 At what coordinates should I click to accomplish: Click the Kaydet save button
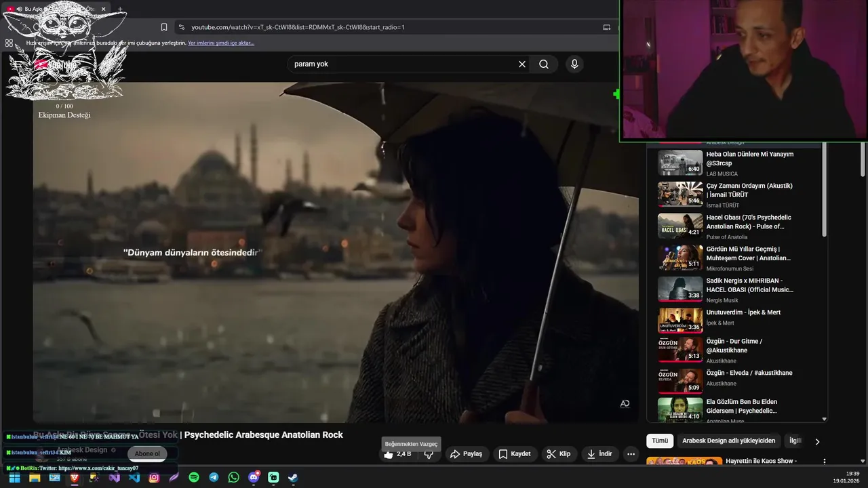(515, 454)
